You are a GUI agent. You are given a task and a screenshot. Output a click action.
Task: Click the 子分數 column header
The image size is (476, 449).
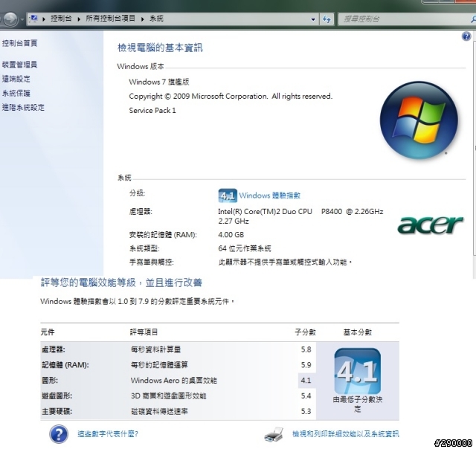click(x=306, y=332)
